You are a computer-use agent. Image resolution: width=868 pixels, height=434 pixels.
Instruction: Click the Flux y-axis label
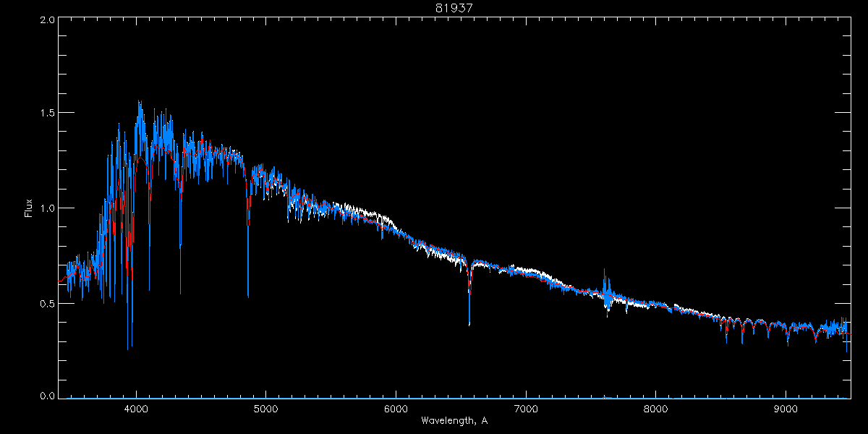point(29,208)
